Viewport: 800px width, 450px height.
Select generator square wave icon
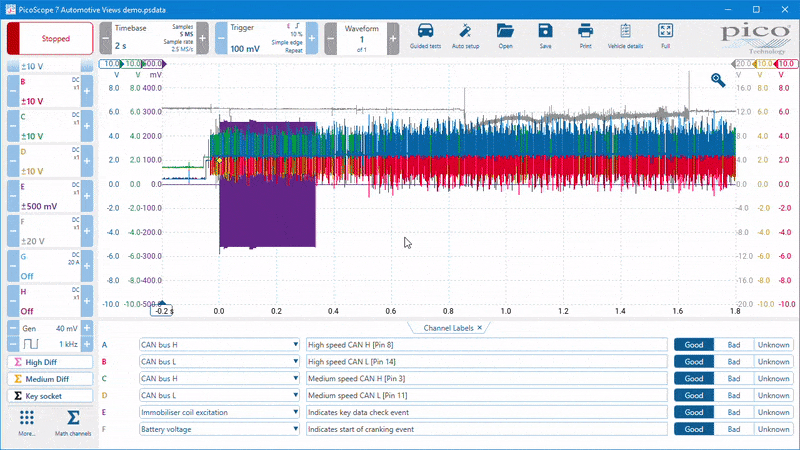click(31, 344)
